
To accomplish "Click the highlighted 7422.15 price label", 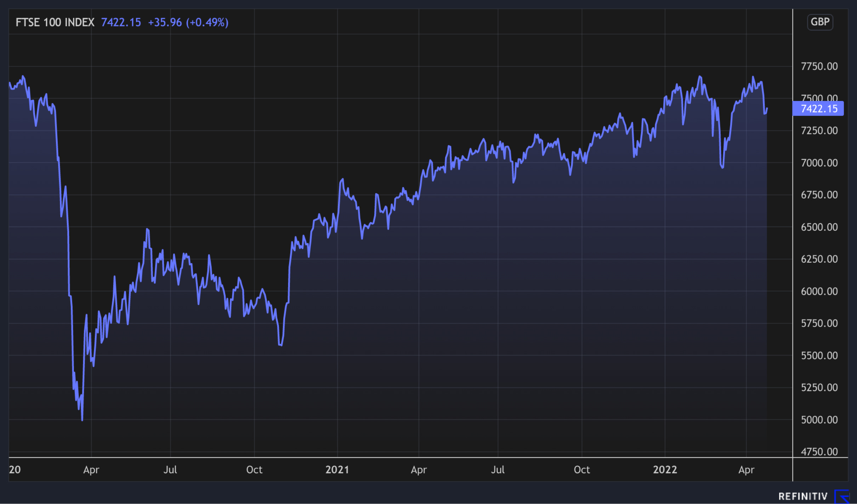I will [818, 108].
